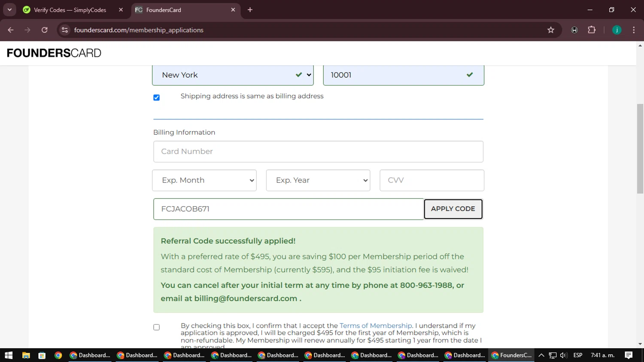Click the pinned Chrome taskbar icon
This screenshot has height=362, width=644.
pos(58,355)
